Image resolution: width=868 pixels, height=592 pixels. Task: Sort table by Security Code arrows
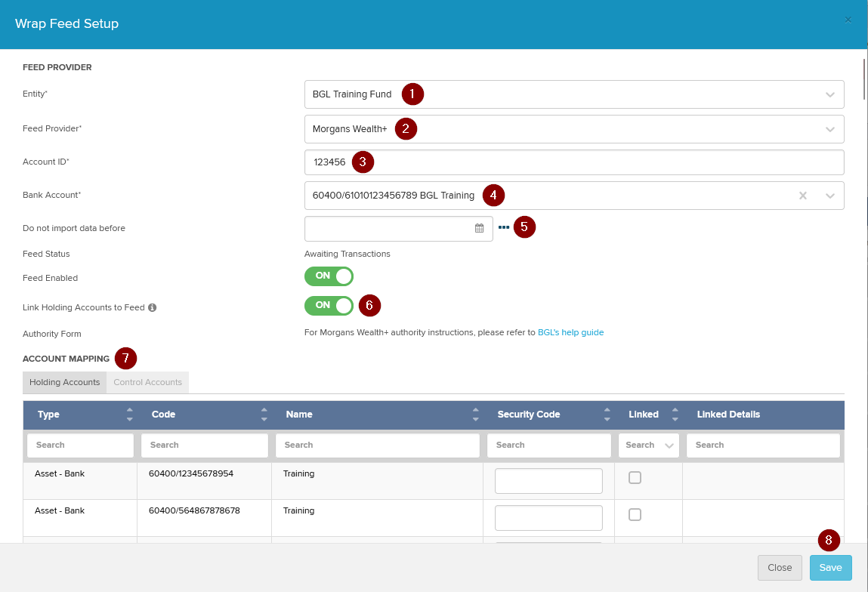[607, 415]
